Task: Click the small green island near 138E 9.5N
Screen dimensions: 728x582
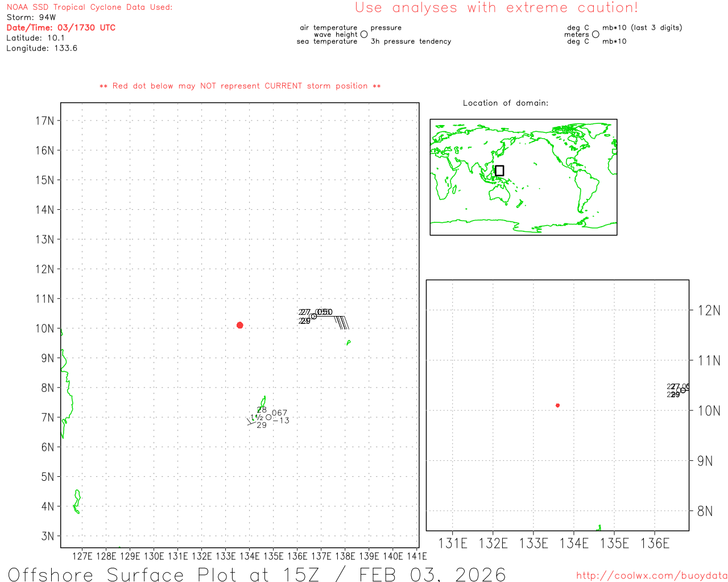Action: (x=348, y=342)
